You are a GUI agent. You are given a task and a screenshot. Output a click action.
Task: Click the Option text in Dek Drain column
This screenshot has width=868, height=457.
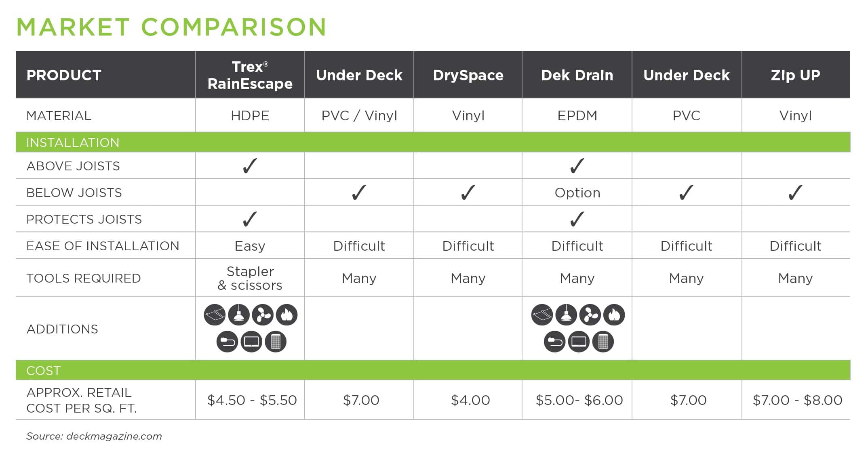point(577,193)
